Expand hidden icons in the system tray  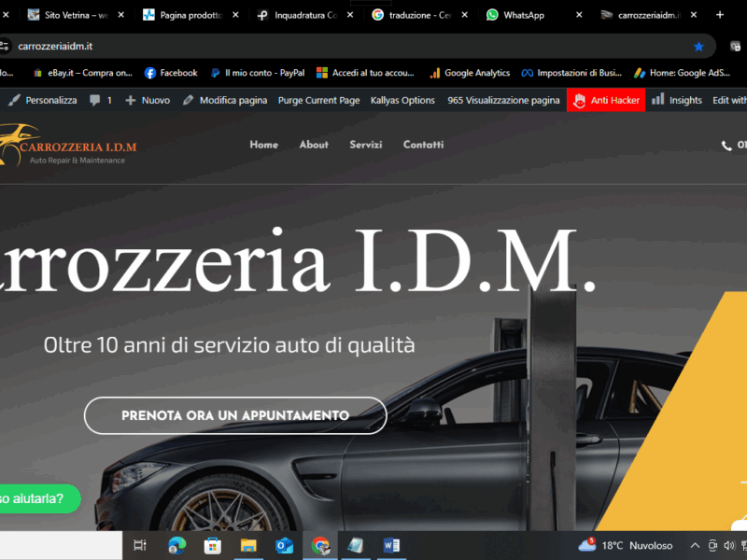[x=694, y=545]
